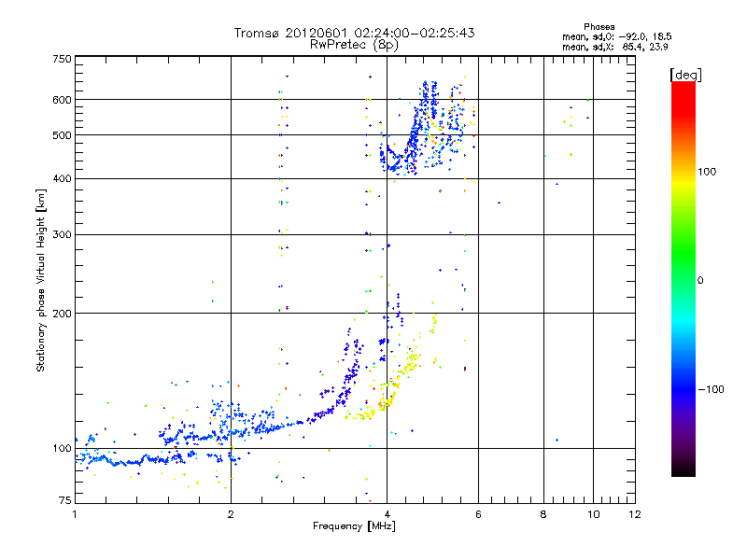
Task: Click the '400' y-axis tick label
Action: (63, 179)
